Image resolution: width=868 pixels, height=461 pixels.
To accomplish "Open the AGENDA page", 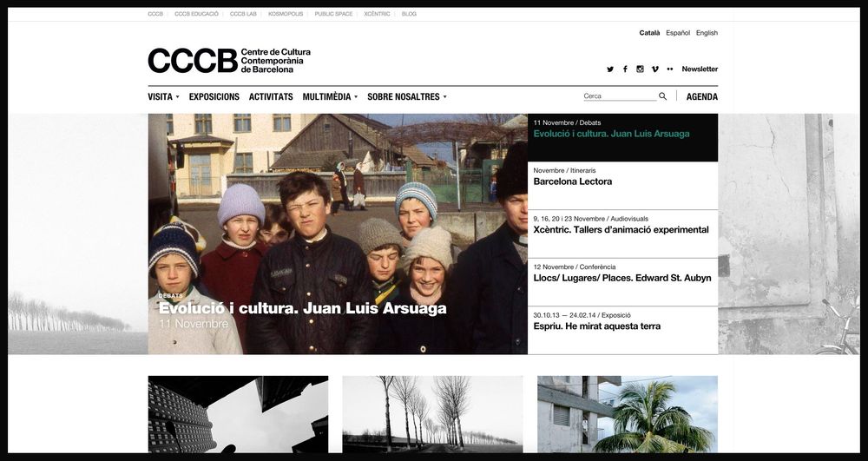I will coord(702,96).
